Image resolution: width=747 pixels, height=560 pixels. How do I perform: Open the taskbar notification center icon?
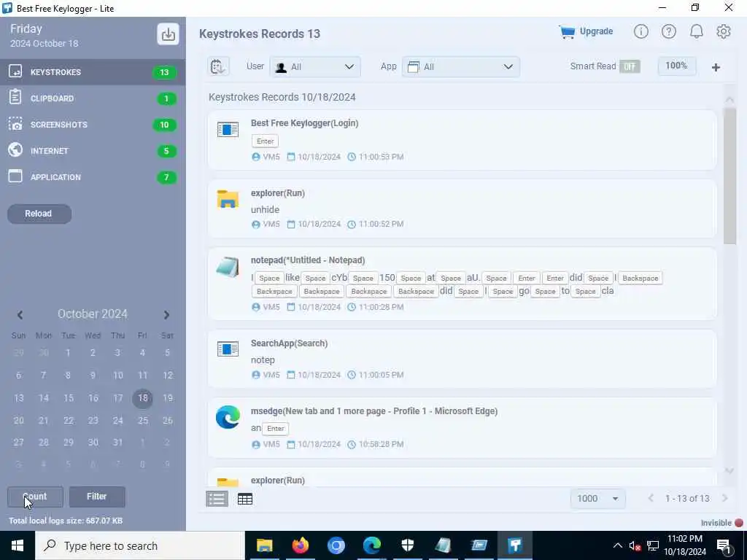724,545
